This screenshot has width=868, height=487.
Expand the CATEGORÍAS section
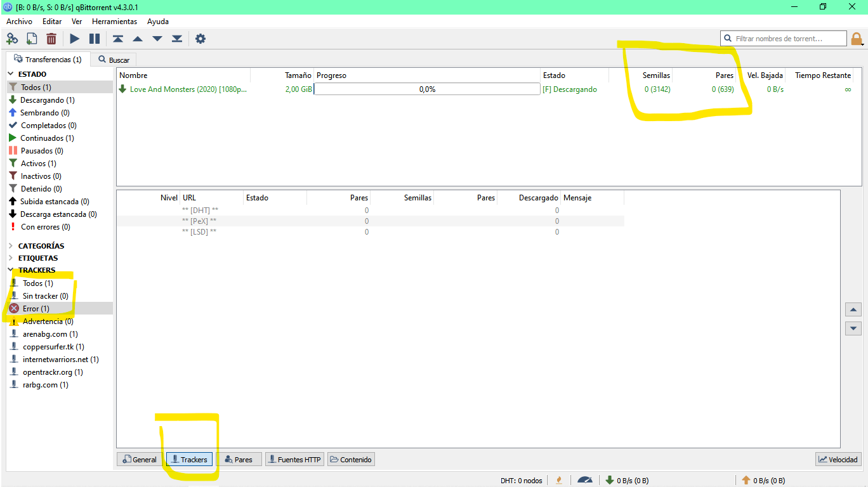[10, 245]
